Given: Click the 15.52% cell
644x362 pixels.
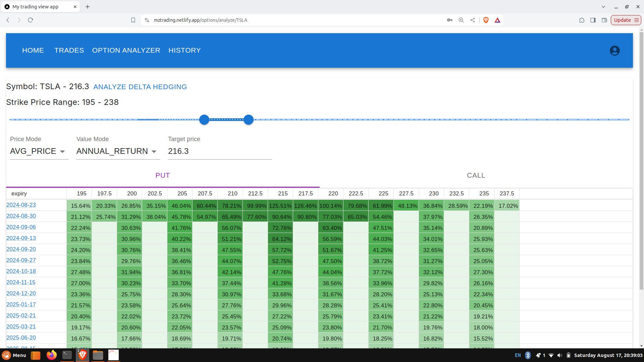Looking at the screenshot, I should (482, 338).
